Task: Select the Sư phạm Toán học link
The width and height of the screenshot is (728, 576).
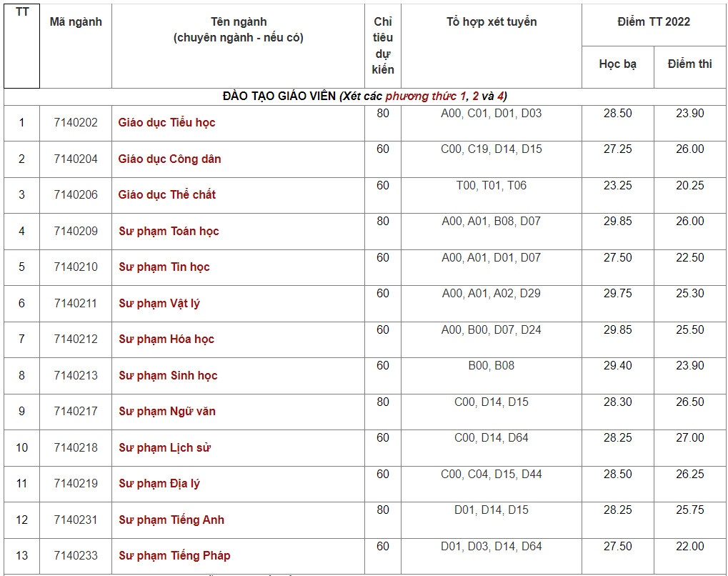Action: [x=169, y=232]
